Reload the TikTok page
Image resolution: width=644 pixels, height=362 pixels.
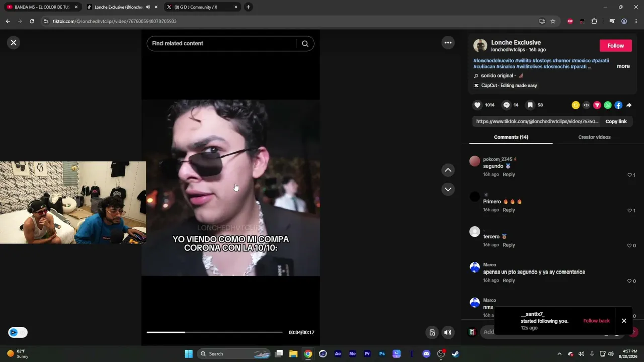tap(32, 21)
